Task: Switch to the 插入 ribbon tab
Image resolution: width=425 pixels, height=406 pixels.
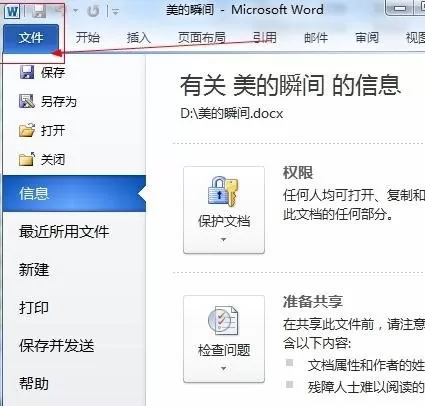Action: tap(138, 37)
